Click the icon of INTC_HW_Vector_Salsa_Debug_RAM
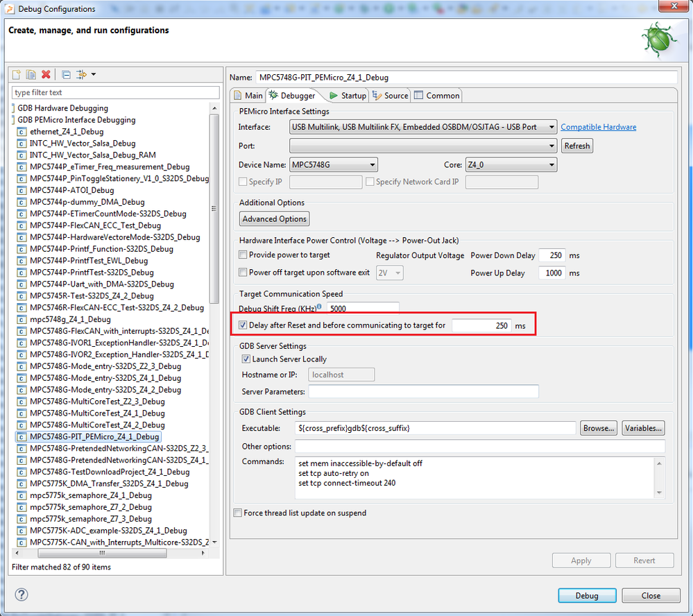This screenshot has height=616, width=693. click(22, 155)
